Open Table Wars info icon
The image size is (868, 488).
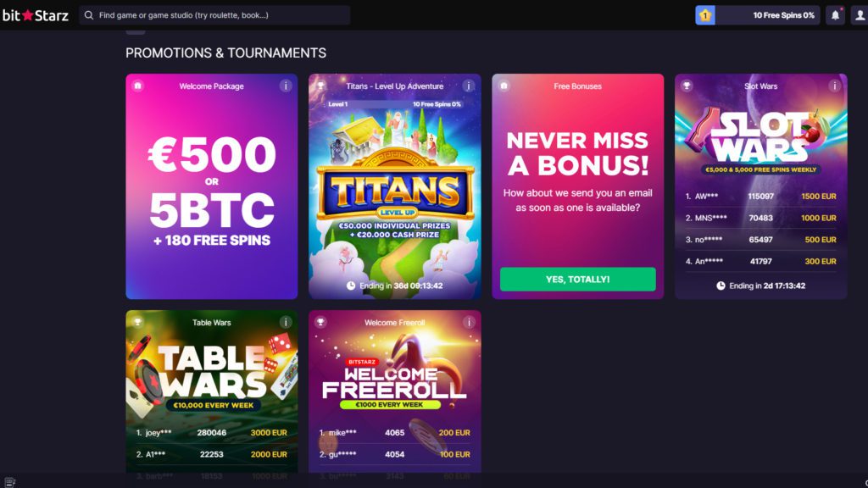coord(286,322)
